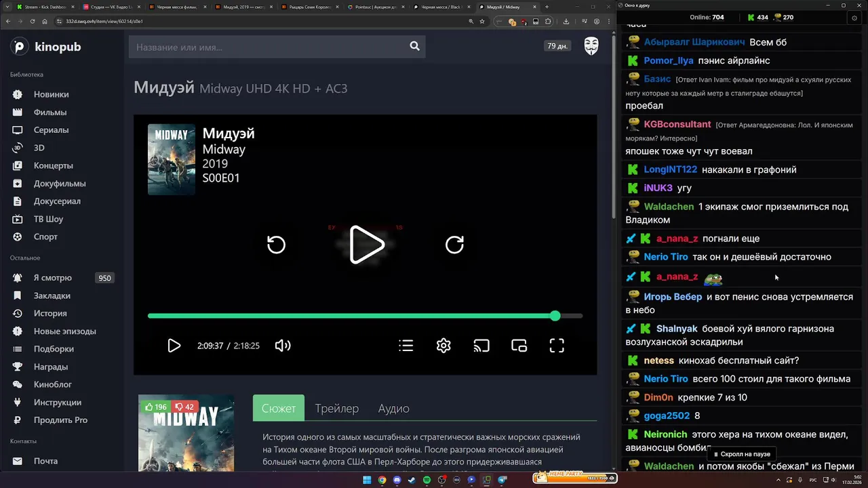Toggle picture-in-picture mode
Viewport: 868px width, 488px height.
pos(519,346)
